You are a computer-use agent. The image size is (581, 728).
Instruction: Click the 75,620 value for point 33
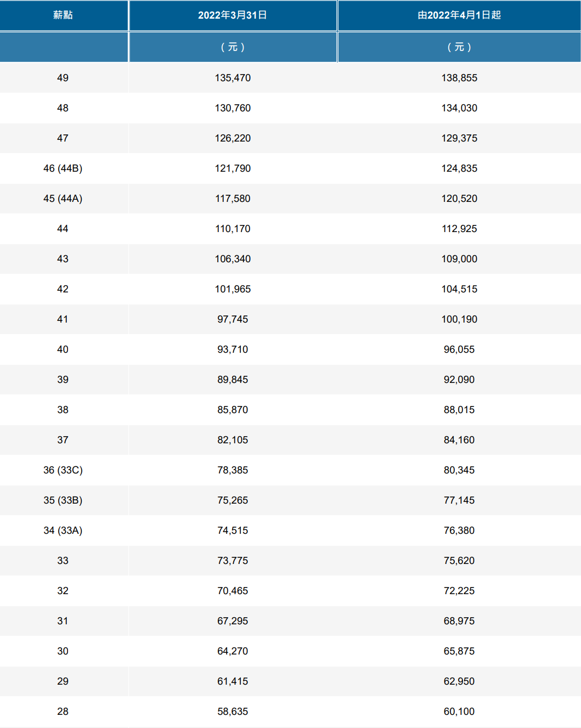coord(459,561)
